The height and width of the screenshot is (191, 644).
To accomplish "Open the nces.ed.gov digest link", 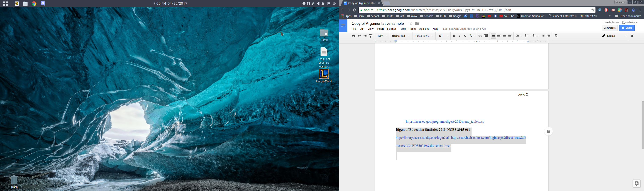I will (x=445, y=122).
